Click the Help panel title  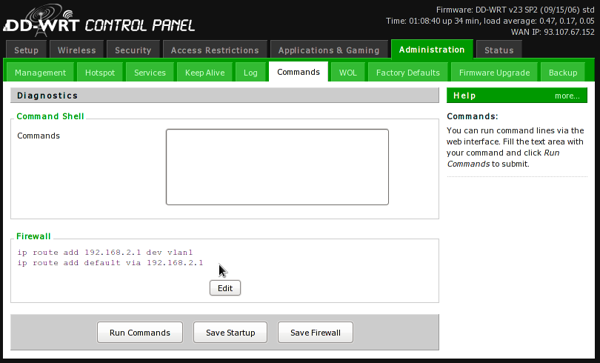pos(465,96)
